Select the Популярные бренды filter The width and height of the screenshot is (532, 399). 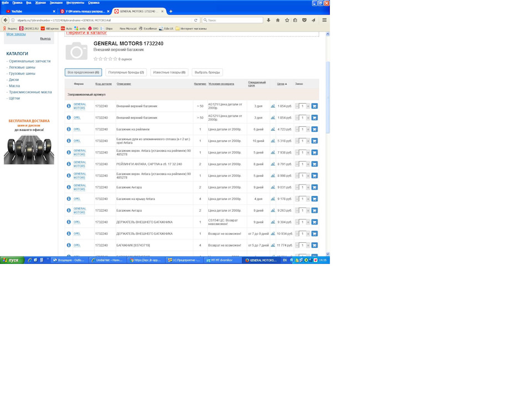[x=126, y=72]
